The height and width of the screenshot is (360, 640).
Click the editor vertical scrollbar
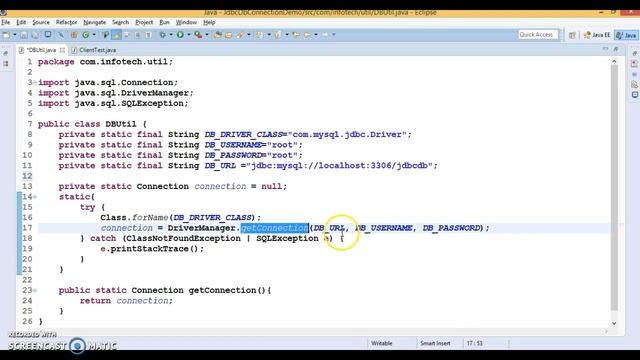coord(614,188)
